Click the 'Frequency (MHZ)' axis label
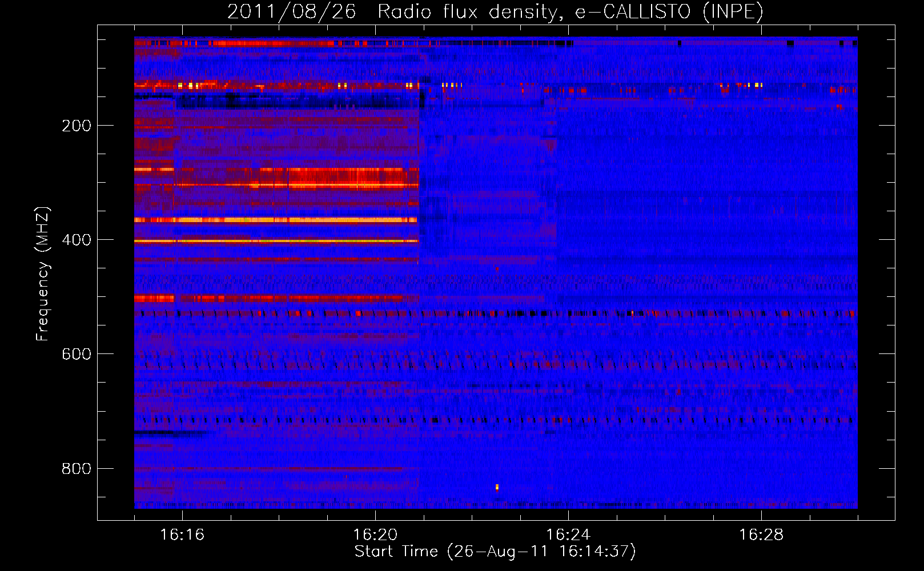This screenshot has height=571, width=924. [x=42, y=274]
